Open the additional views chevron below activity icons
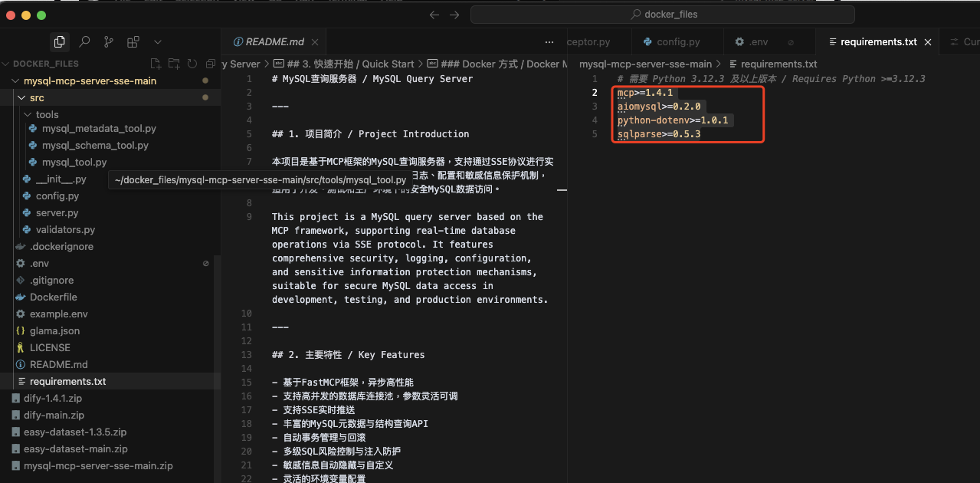This screenshot has width=980, height=483. pyautogui.click(x=158, y=42)
